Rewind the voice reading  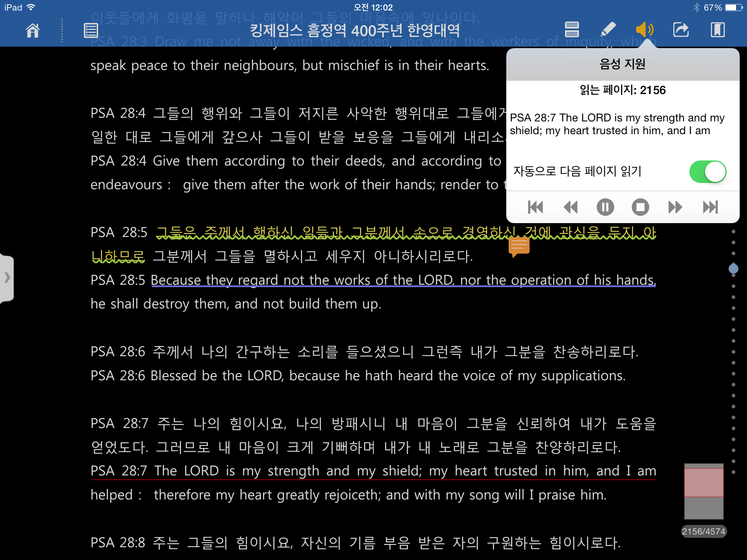tap(570, 207)
